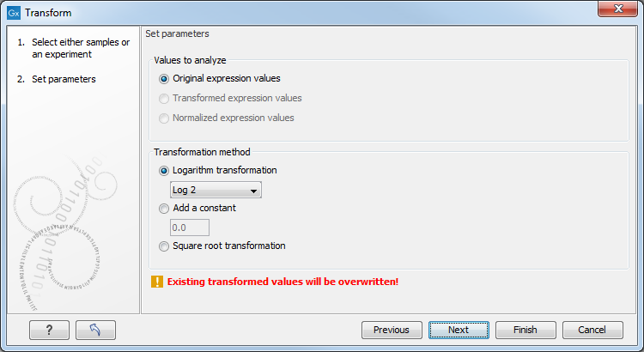The height and width of the screenshot is (352, 644).
Task: Click the Finish button
Action: pyautogui.click(x=526, y=330)
